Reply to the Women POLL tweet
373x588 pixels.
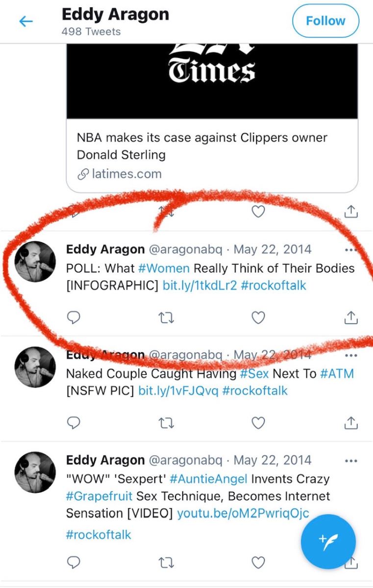point(74,318)
